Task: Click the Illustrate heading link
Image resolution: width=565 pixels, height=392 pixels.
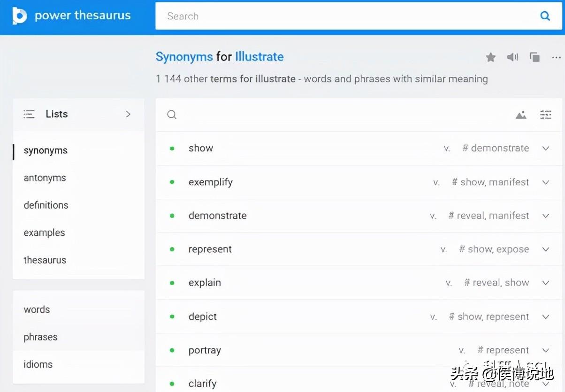Action: [260, 57]
